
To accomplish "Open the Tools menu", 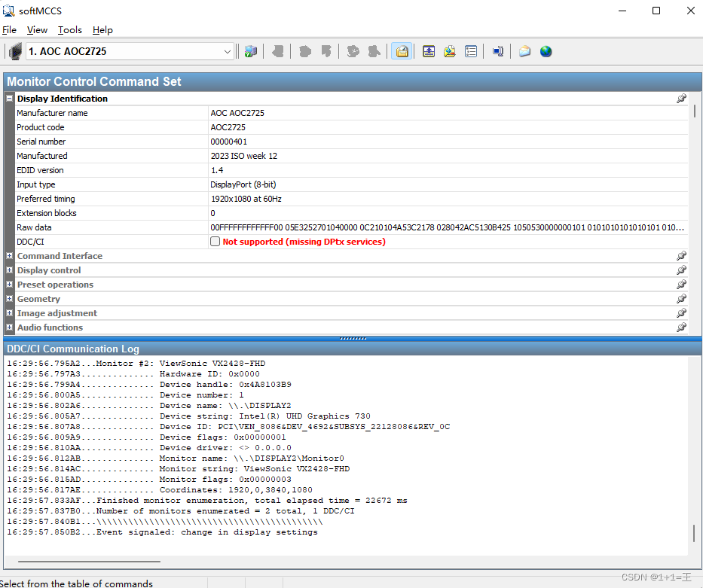I will pos(70,30).
